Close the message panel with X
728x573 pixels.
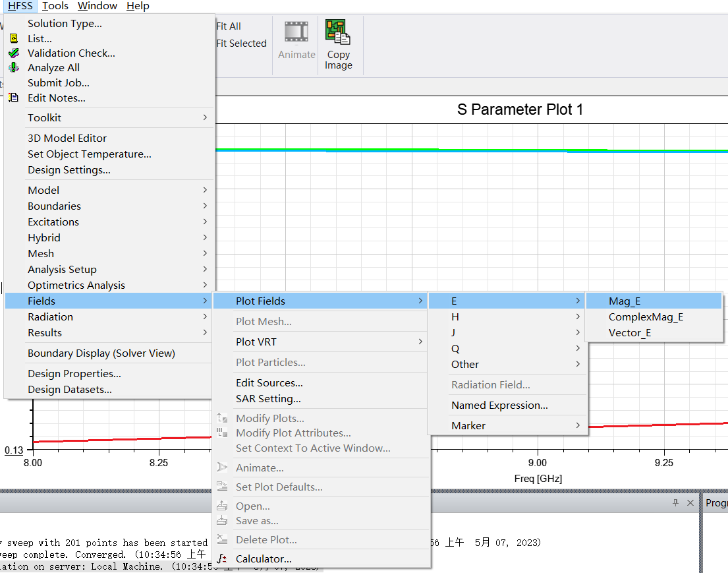coord(690,502)
